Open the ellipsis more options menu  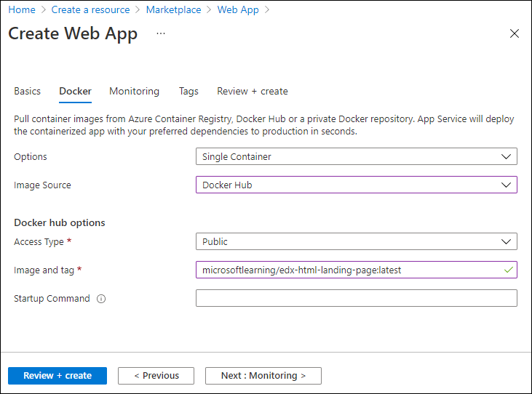coord(161,33)
